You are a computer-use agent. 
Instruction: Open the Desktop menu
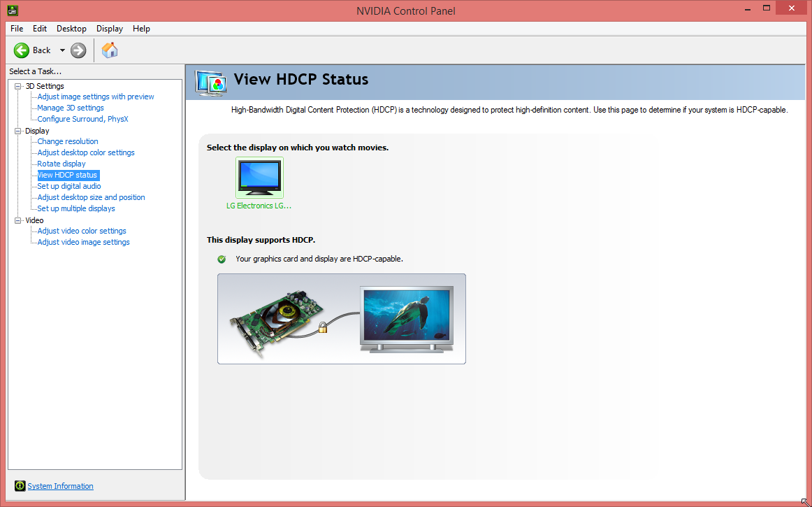click(x=71, y=29)
